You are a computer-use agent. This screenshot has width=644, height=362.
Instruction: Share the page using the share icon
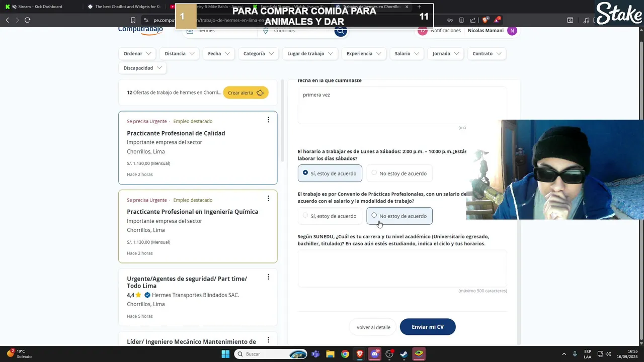[x=473, y=20]
